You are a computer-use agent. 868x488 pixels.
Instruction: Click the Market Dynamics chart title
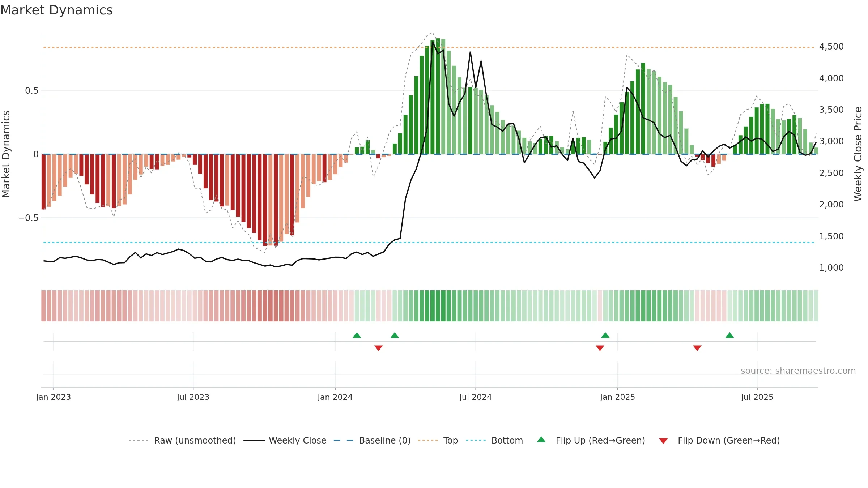coord(56,10)
